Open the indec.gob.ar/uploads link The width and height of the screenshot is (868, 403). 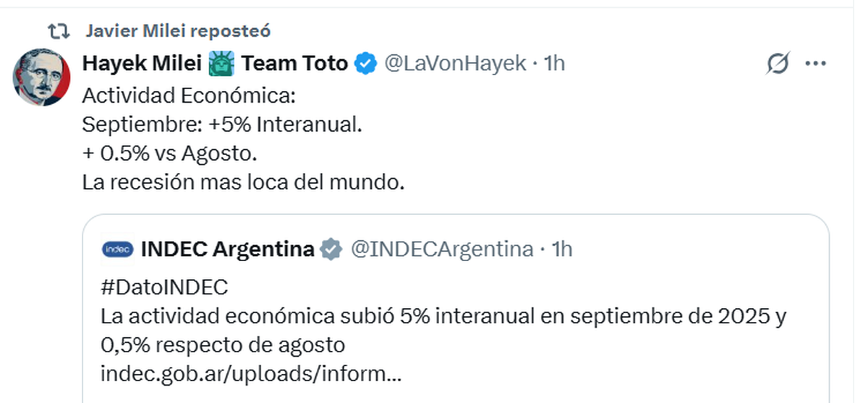coord(251,374)
